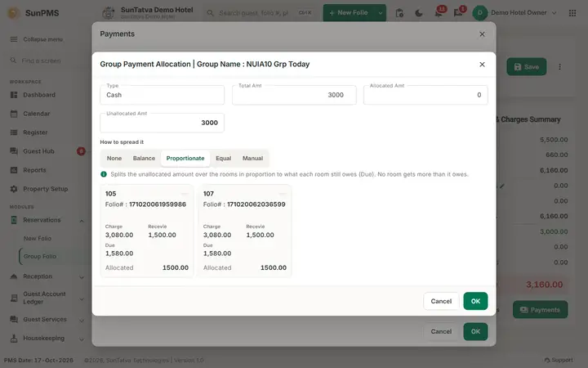The height and width of the screenshot is (368, 588).
Task: Select the room 105 allocation card
Action: pyautogui.click(x=147, y=231)
